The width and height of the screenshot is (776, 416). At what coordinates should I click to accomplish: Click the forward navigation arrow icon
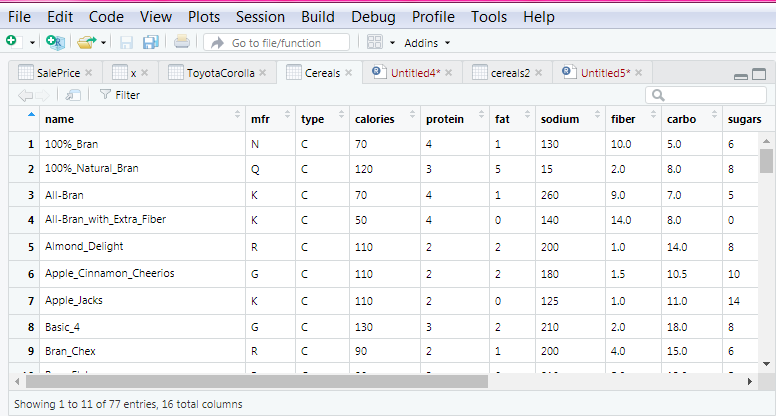[x=42, y=95]
